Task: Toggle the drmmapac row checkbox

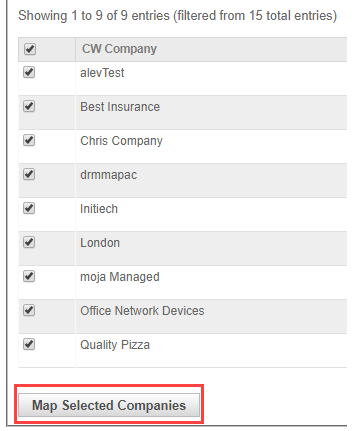Action: tap(29, 174)
